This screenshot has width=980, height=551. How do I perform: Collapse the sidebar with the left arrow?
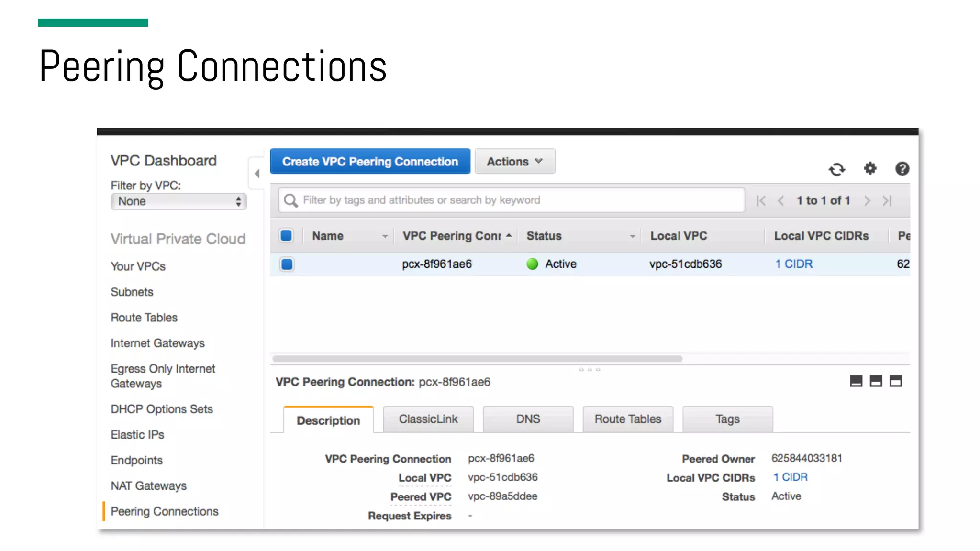[x=257, y=173]
